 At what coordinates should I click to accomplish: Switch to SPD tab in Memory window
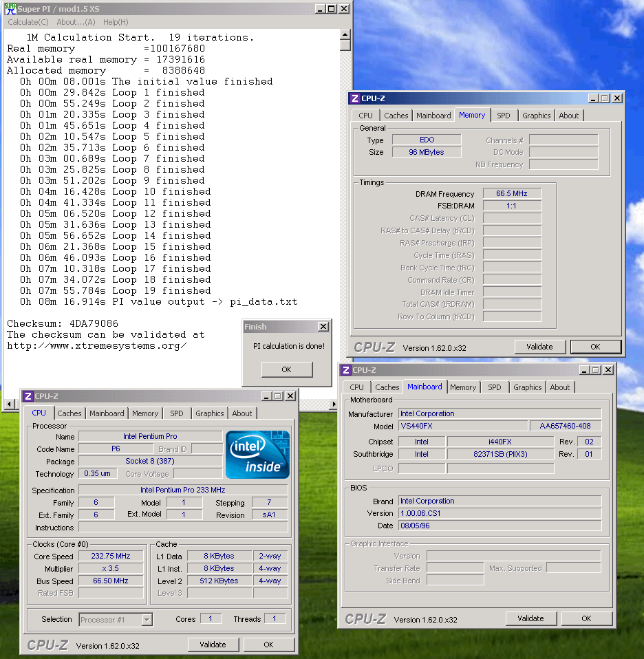pyautogui.click(x=503, y=116)
